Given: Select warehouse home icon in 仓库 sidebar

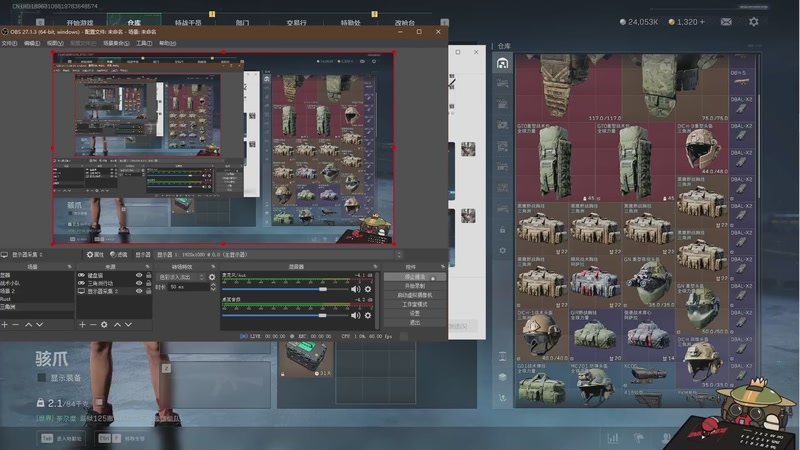Looking at the screenshot, I should pos(503,63).
